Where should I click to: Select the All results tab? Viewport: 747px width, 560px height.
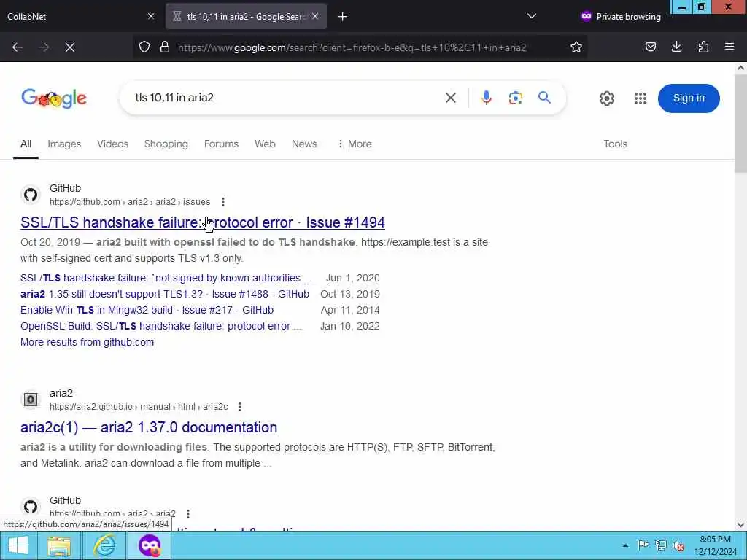point(26,144)
